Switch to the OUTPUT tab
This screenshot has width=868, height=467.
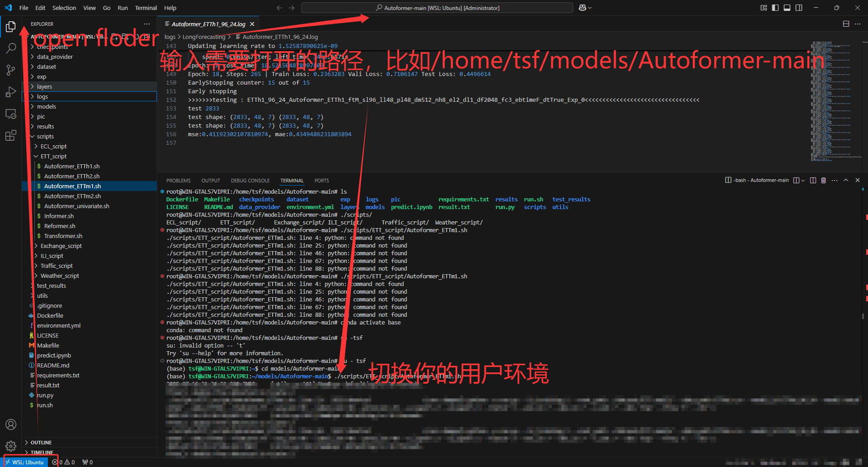(211, 181)
